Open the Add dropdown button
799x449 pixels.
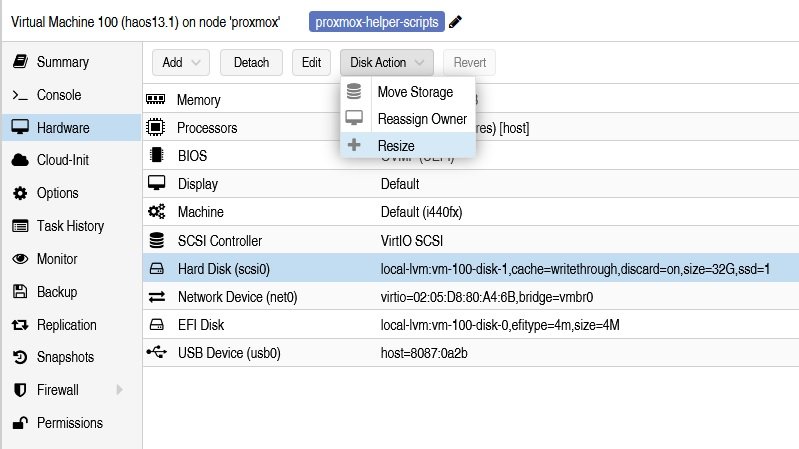click(x=181, y=62)
